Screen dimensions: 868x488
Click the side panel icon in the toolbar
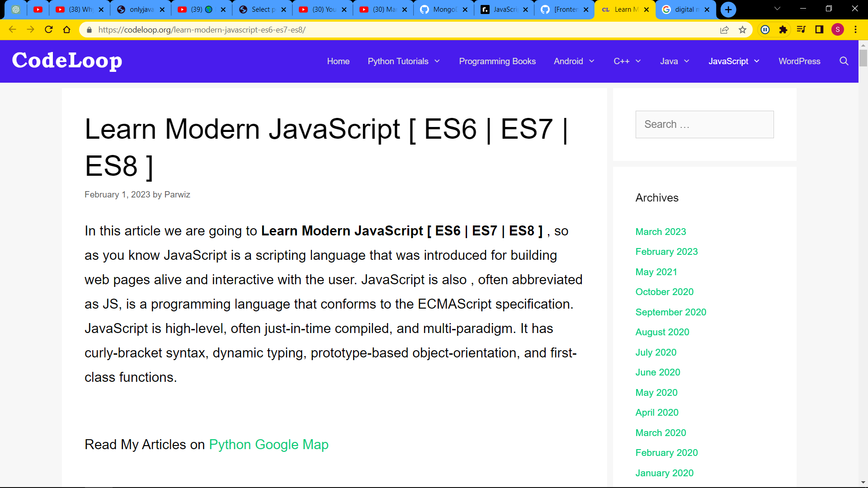(x=819, y=29)
